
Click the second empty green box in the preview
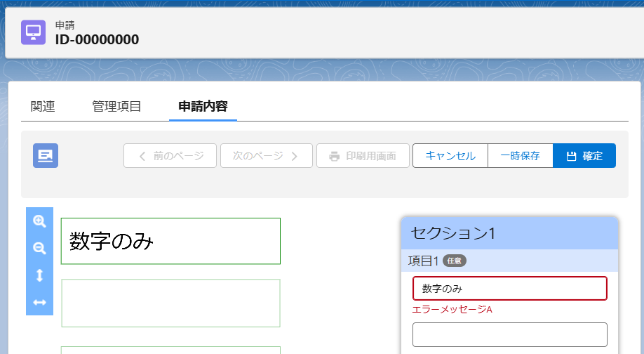pos(171,303)
